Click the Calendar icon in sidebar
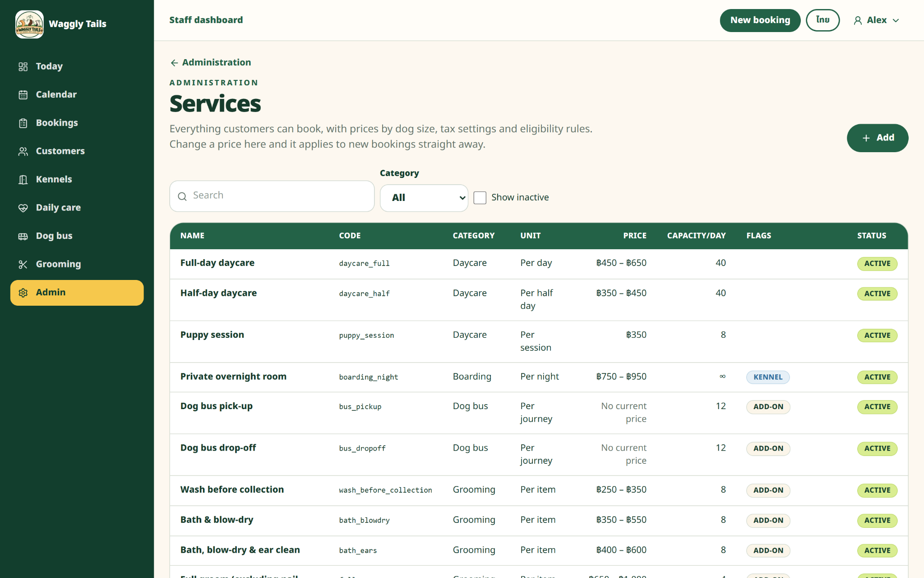Viewport: 924px width, 578px height. pyautogui.click(x=23, y=95)
